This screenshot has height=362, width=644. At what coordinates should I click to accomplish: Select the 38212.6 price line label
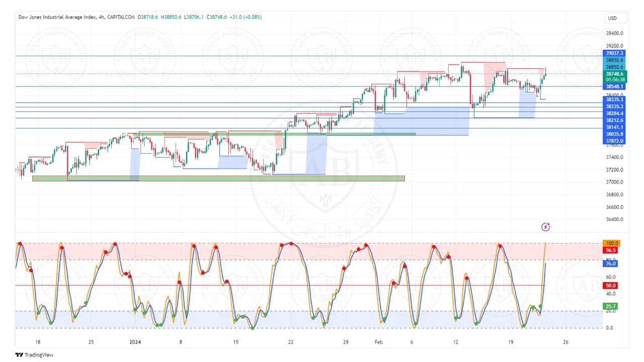tap(614, 121)
